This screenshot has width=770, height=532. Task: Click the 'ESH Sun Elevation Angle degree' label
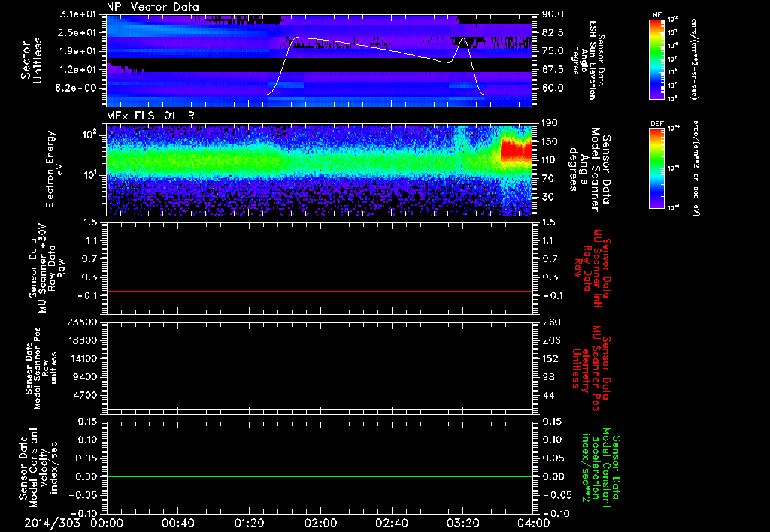[x=588, y=60]
